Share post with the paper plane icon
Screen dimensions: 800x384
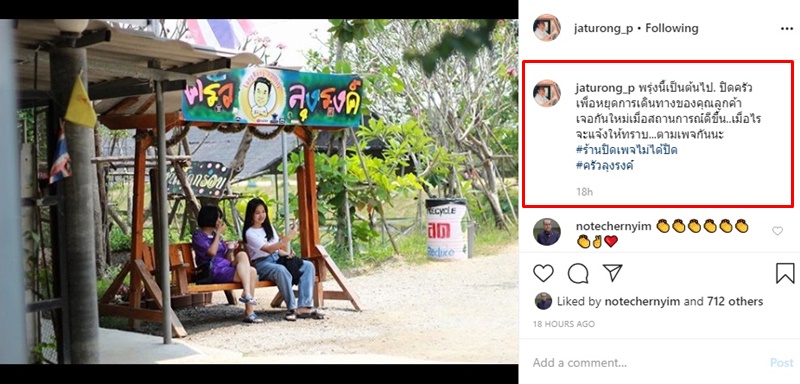coord(612,273)
